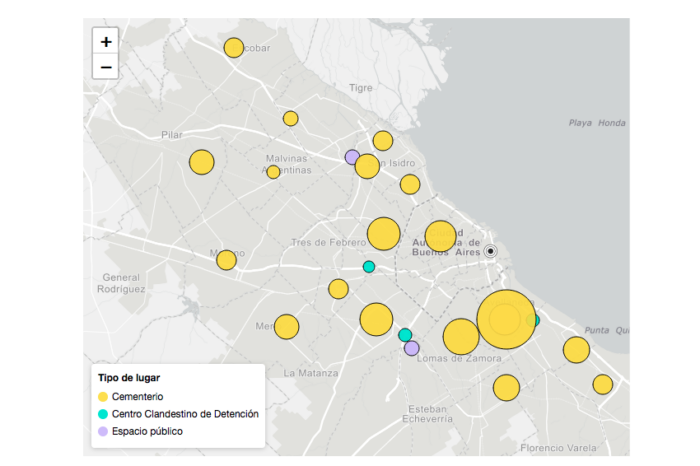Click small yellow bubble at Malvinas Argentinas
This screenshot has height=466, width=700.
[x=273, y=172]
